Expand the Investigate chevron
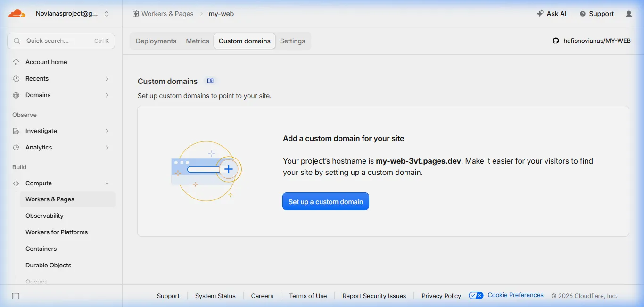 107,131
